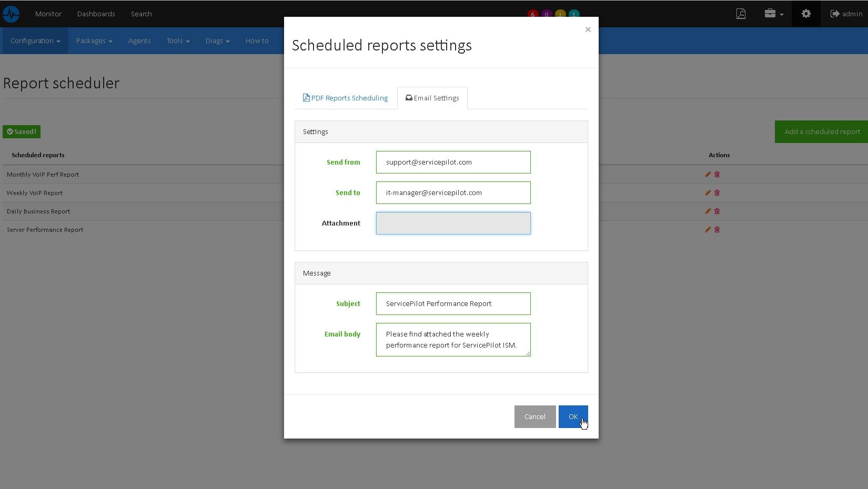Screen dimensions: 868x489
Task: Delete the Weekly VoIP Report
Action: coord(717,192)
